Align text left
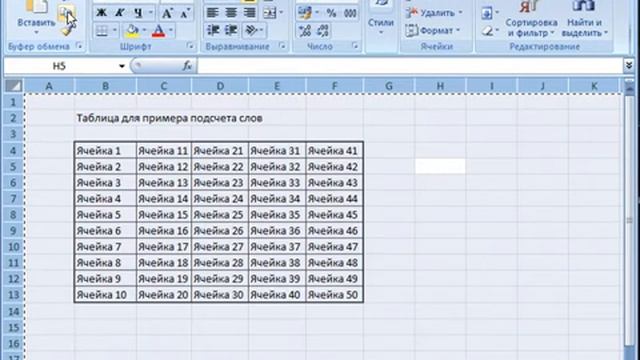 (x=212, y=13)
